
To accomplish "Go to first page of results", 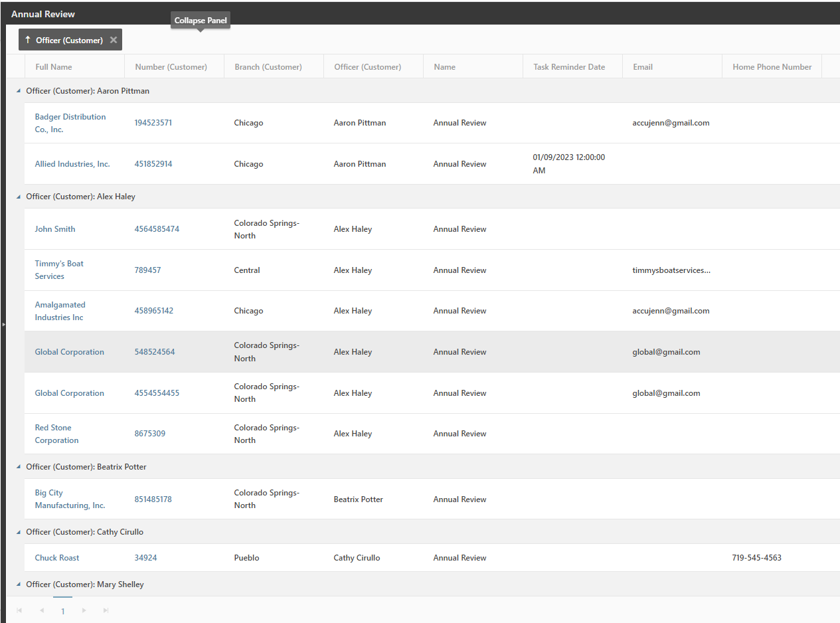I will point(19,610).
